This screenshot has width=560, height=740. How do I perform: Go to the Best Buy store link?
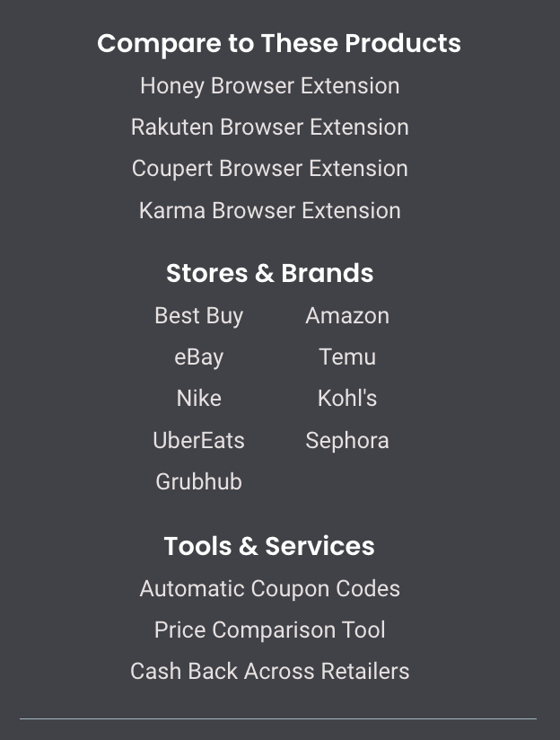pyautogui.click(x=198, y=316)
